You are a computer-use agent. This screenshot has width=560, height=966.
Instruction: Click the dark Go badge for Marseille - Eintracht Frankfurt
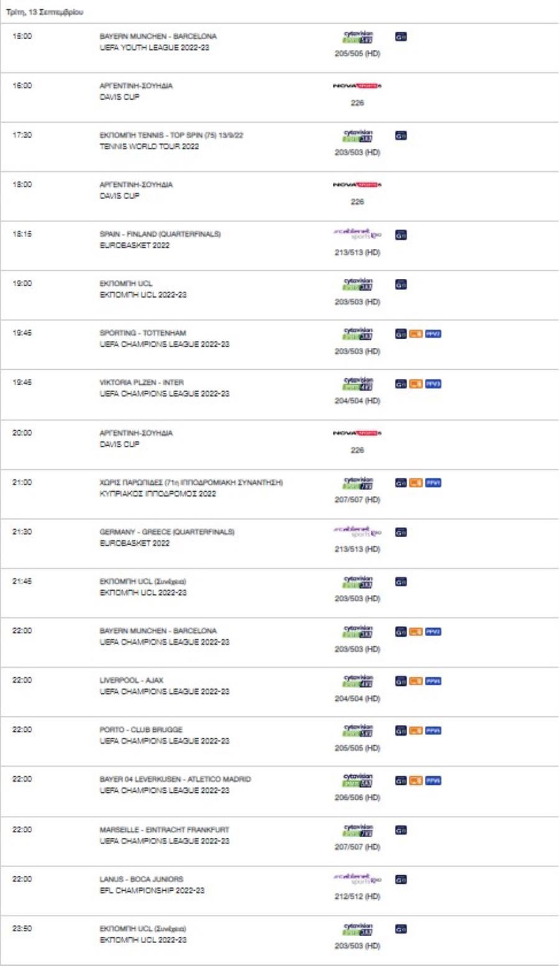pyautogui.click(x=401, y=830)
